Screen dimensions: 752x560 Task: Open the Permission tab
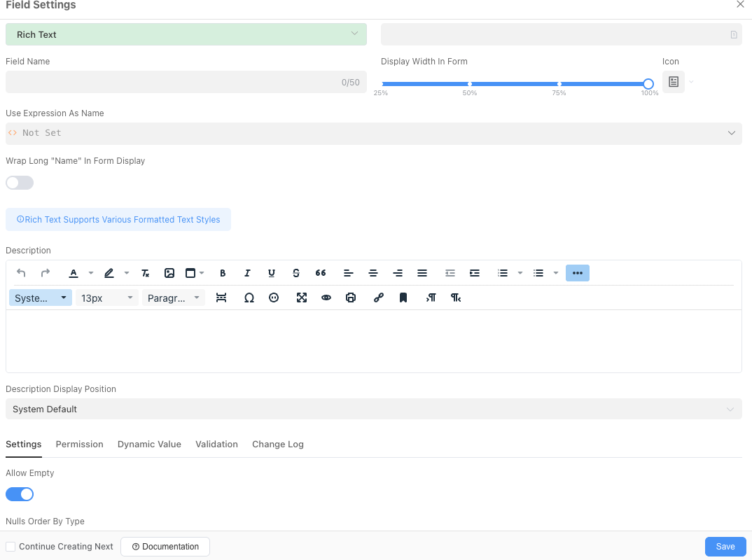(x=79, y=444)
